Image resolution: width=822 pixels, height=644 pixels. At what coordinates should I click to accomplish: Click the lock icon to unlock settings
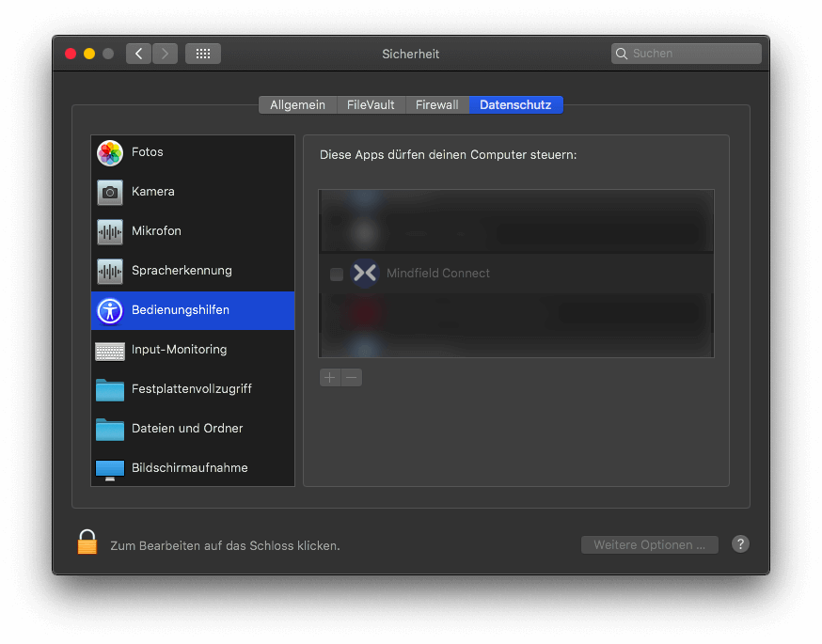[87, 542]
